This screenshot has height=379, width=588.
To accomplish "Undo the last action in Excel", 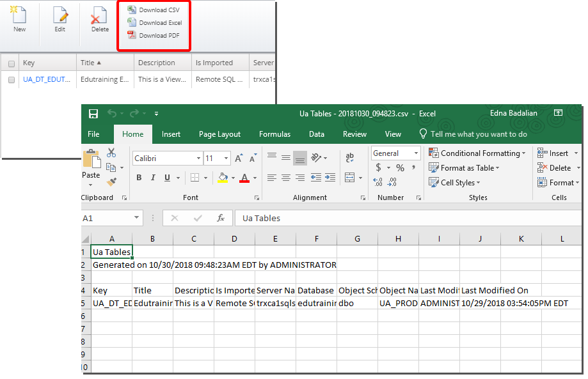I will [x=112, y=113].
